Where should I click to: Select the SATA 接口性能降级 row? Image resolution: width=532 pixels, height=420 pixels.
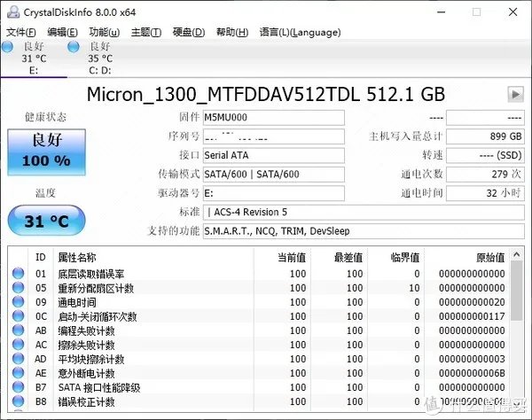coord(259,387)
